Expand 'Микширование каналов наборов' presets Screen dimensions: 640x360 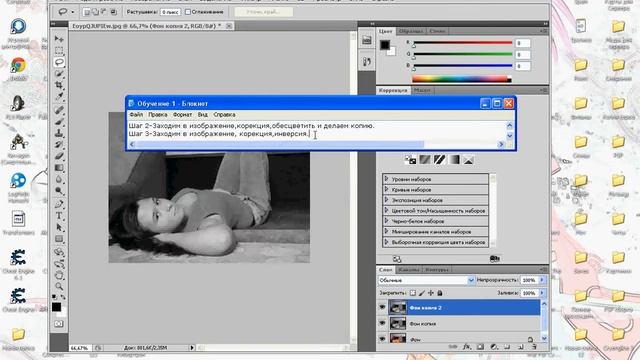[x=386, y=231]
